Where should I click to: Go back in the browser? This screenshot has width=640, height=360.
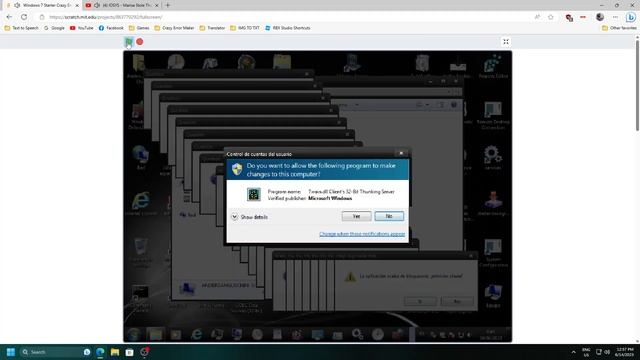coord(9,17)
